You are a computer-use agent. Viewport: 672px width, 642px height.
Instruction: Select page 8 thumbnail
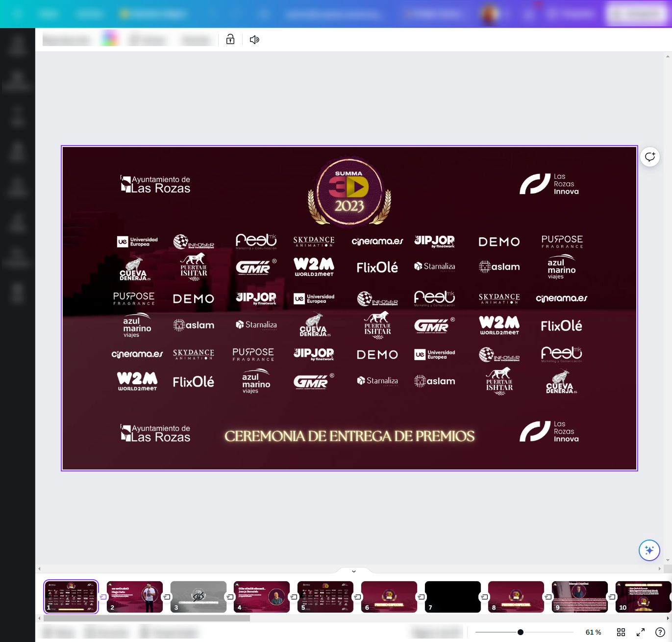516,597
